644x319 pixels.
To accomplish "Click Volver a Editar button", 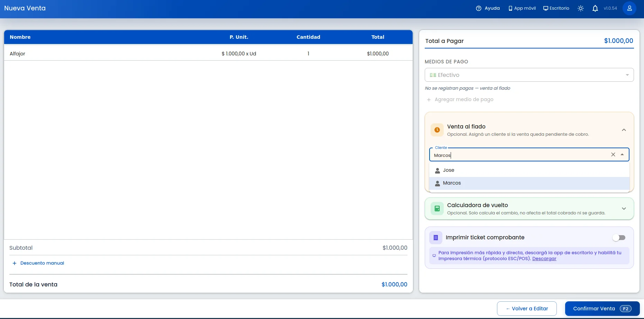I will pyautogui.click(x=527, y=309).
